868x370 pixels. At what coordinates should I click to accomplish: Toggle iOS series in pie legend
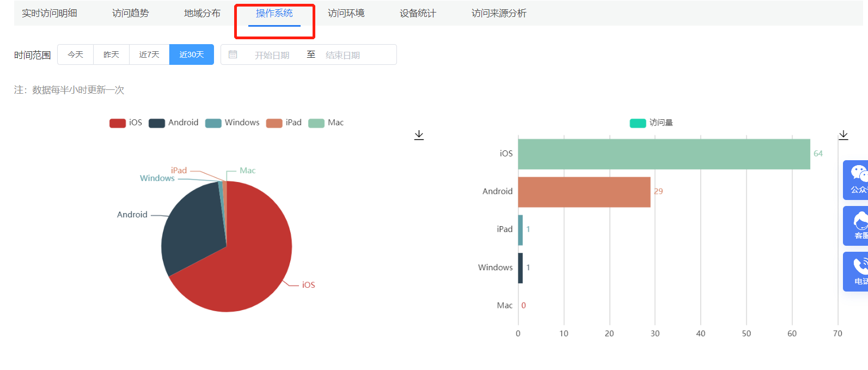(126, 123)
